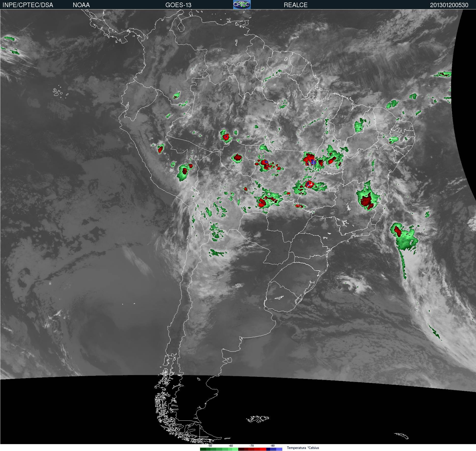Click the -70 label on the temperature scale
Viewport: 476px width, 451px height.
(x=252, y=446)
